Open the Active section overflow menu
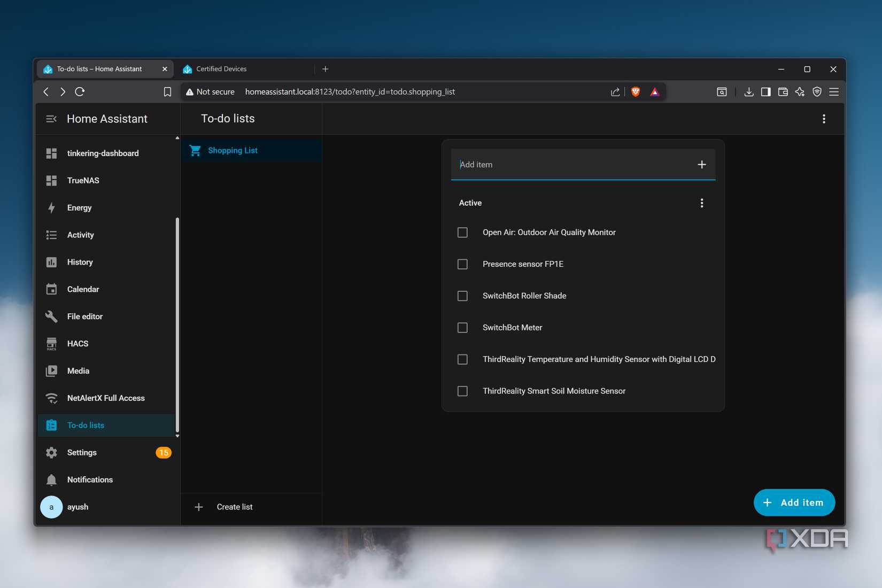Viewport: 882px width, 588px height. pos(702,203)
